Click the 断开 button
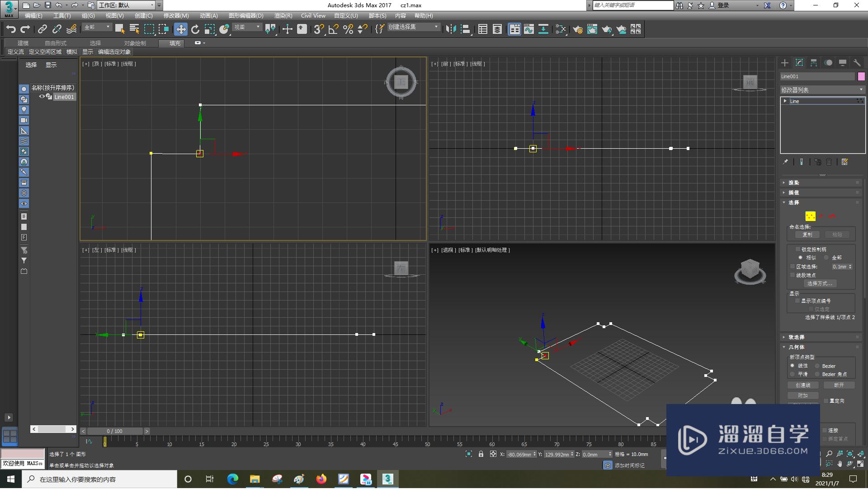 pos(839,385)
